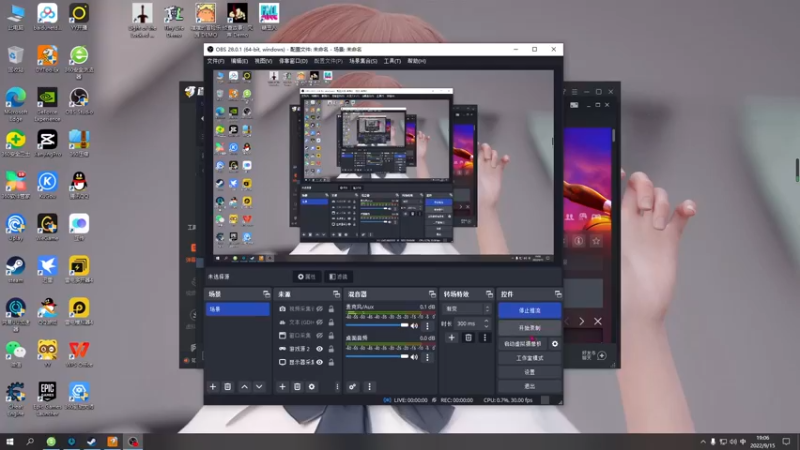Viewport: 800px width, 450px height.
Task: Undock the Audio Mixer panel via float icon
Action: 432,294
